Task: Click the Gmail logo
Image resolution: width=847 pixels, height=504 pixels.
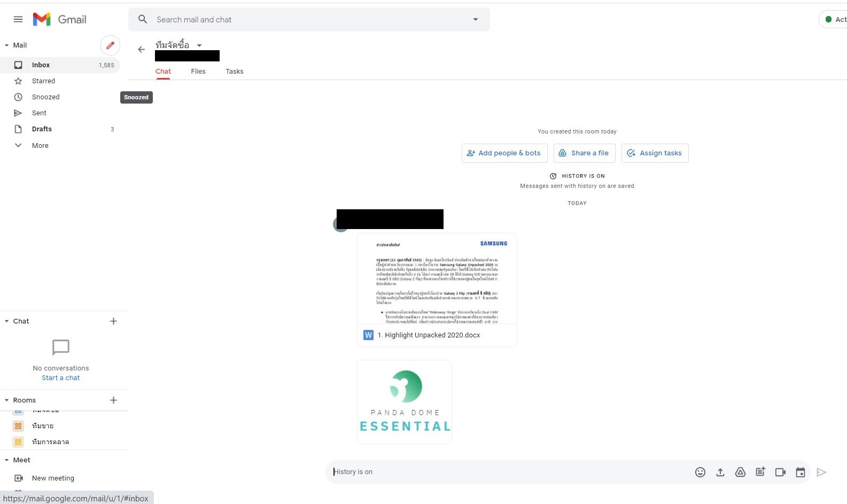Action: click(x=59, y=20)
